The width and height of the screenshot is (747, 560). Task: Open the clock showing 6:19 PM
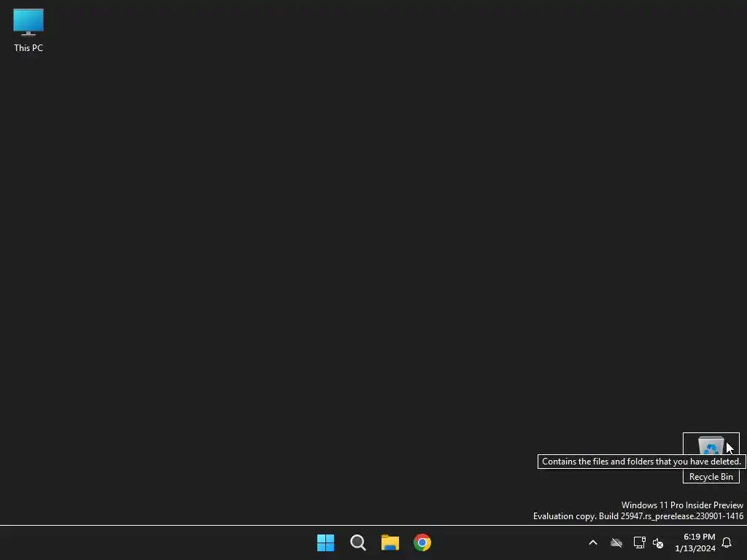(695, 542)
